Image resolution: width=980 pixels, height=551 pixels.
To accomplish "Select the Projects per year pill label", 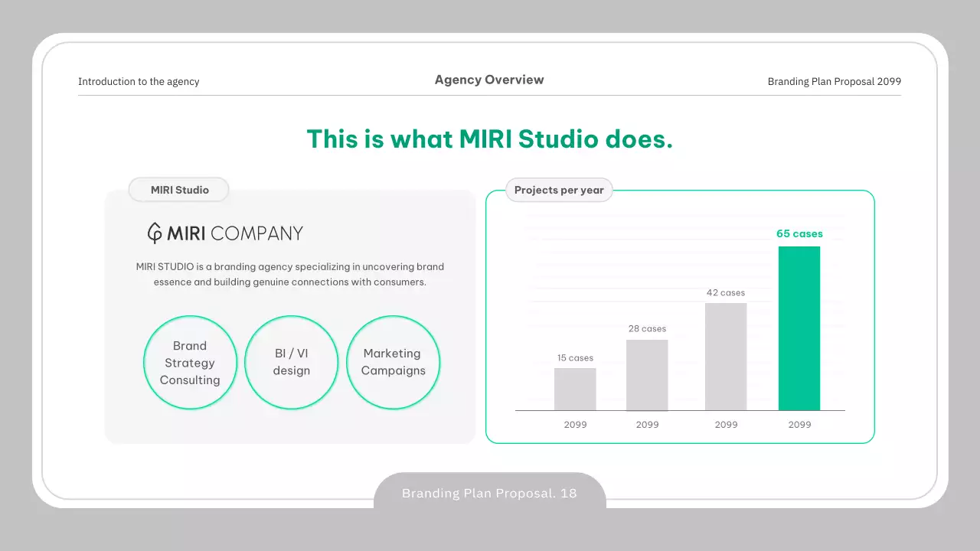I will pos(559,190).
